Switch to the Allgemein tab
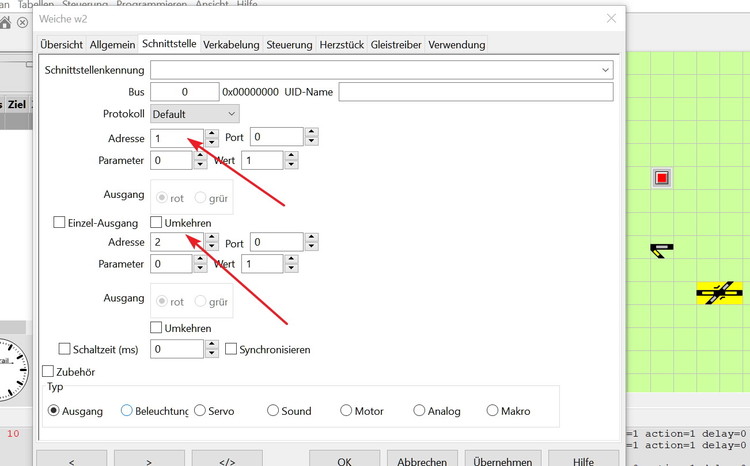The height and width of the screenshot is (466, 750). click(x=112, y=44)
